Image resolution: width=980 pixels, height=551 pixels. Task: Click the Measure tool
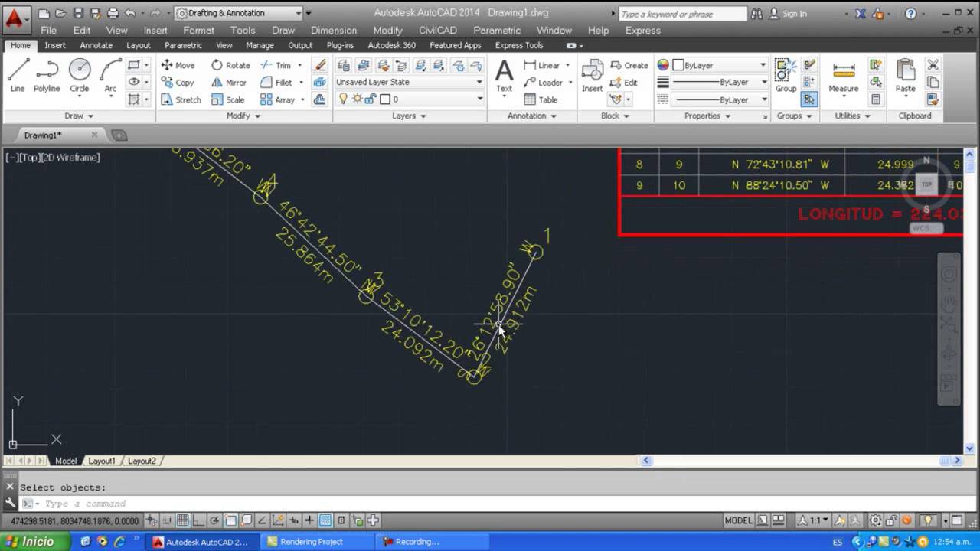coord(843,77)
